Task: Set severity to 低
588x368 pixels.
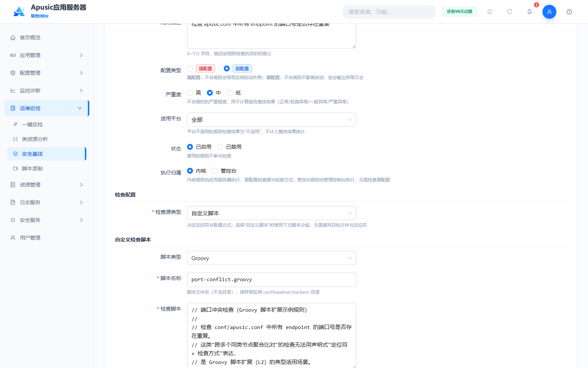Action: coord(230,93)
